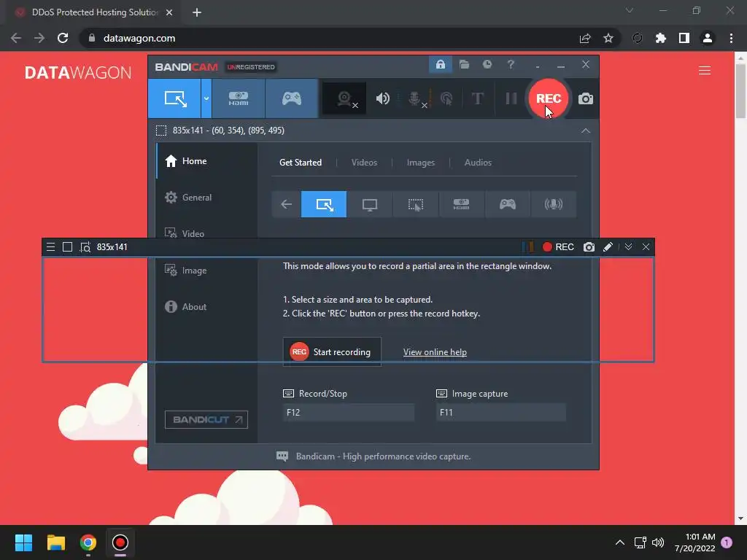Viewport: 747px width, 560px height.
Task: Open the General settings in sidebar
Action: point(206,197)
